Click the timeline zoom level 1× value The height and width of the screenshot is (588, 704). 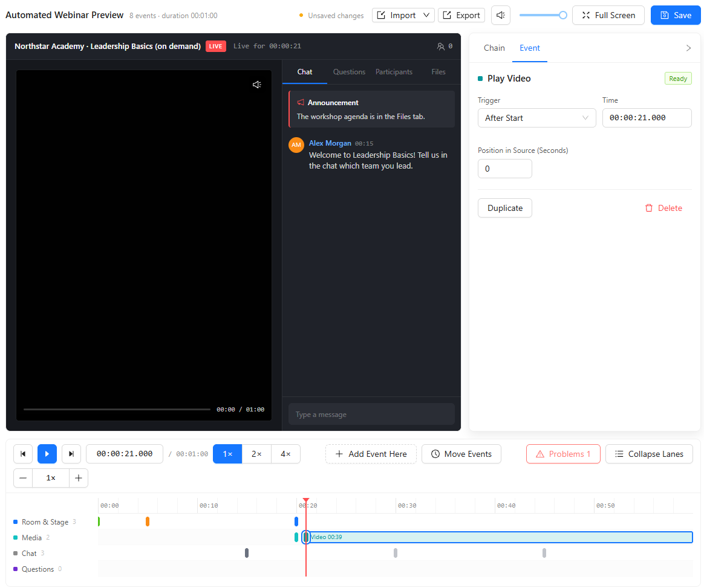click(x=51, y=478)
